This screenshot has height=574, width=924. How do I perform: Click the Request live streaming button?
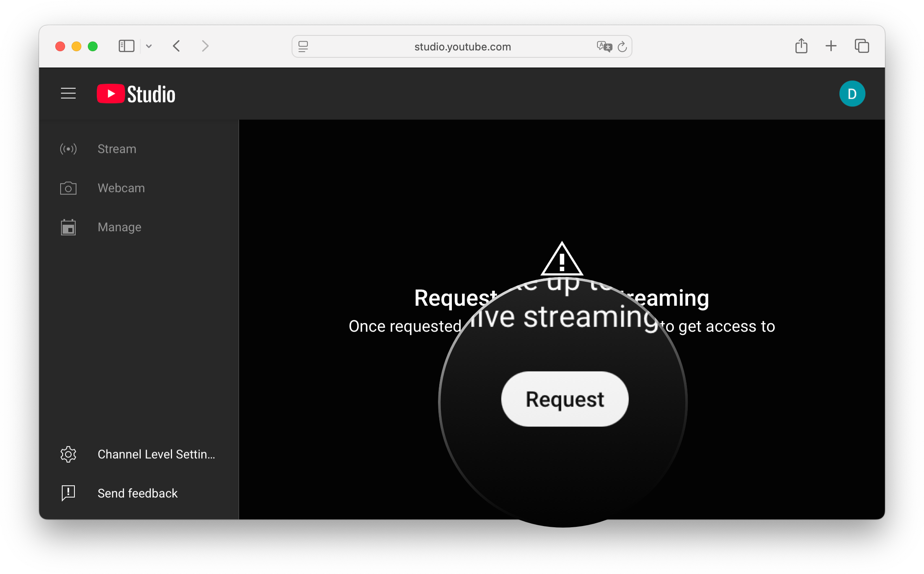click(x=564, y=399)
